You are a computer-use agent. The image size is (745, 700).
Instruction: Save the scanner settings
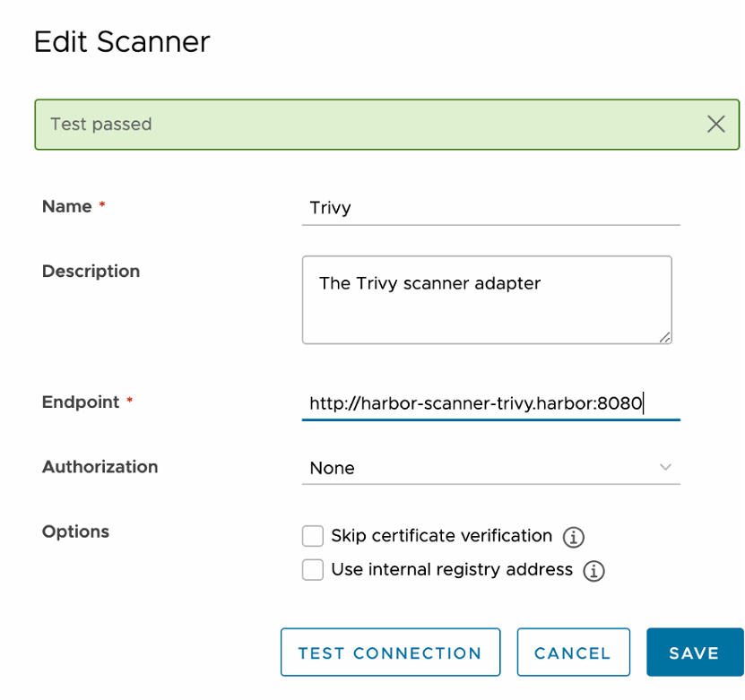click(x=695, y=652)
